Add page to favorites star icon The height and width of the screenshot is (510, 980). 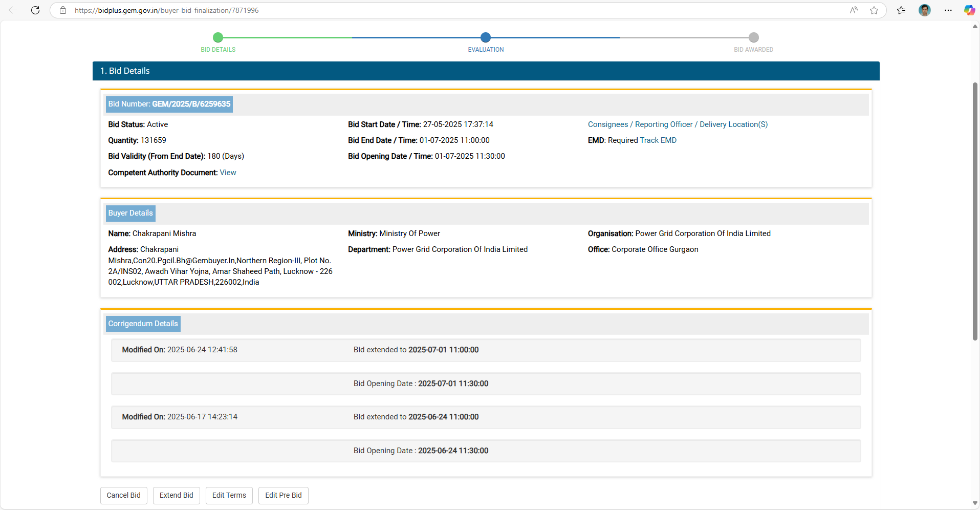[874, 10]
